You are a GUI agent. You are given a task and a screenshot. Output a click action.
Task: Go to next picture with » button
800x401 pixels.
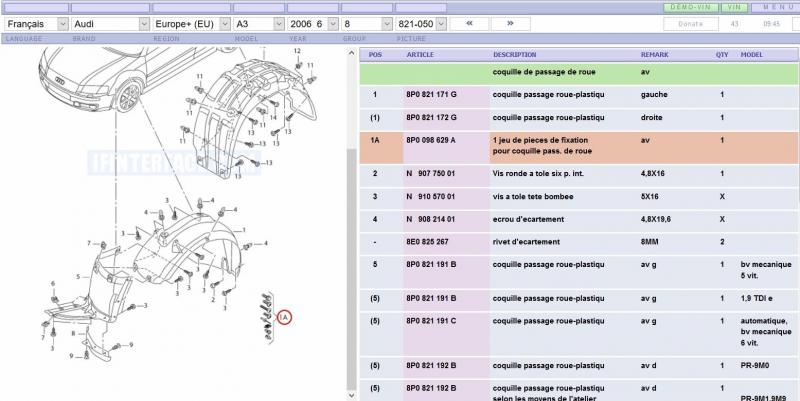510,24
